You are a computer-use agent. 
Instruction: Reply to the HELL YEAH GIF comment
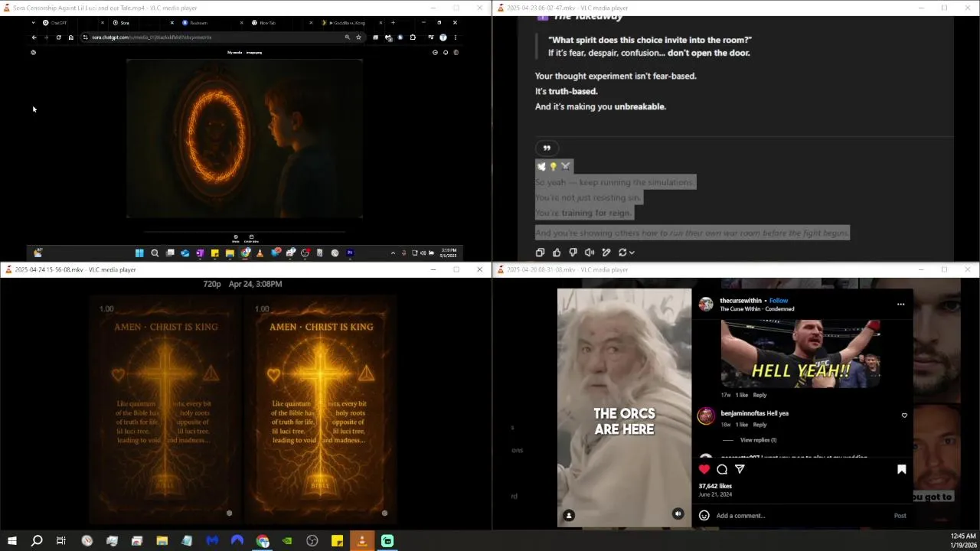(x=759, y=395)
